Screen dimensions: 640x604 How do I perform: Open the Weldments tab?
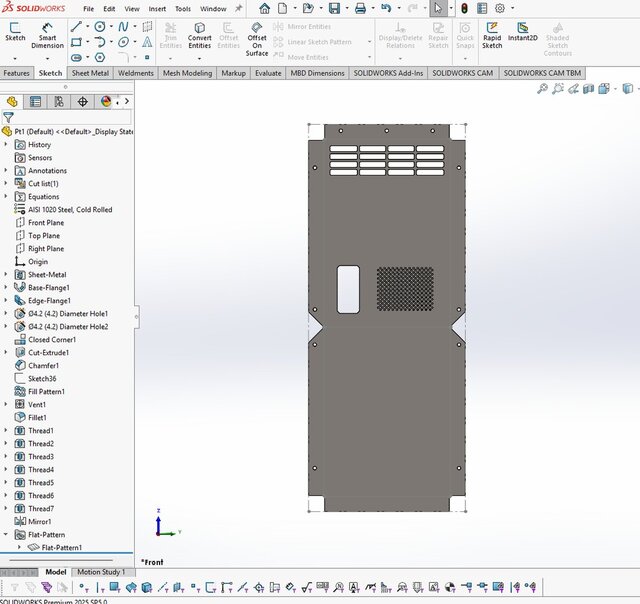[x=136, y=73]
